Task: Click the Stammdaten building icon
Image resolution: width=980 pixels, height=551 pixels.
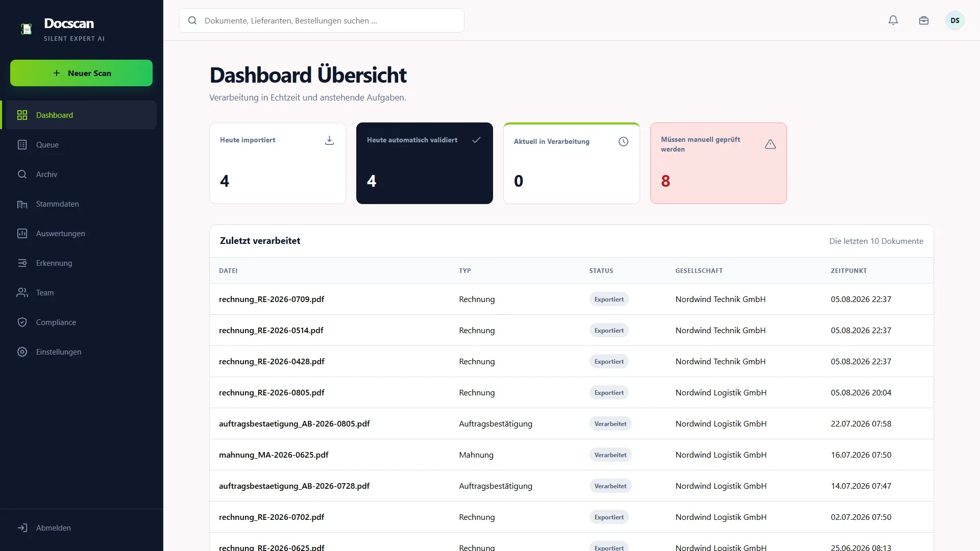Action: coord(22,204)
